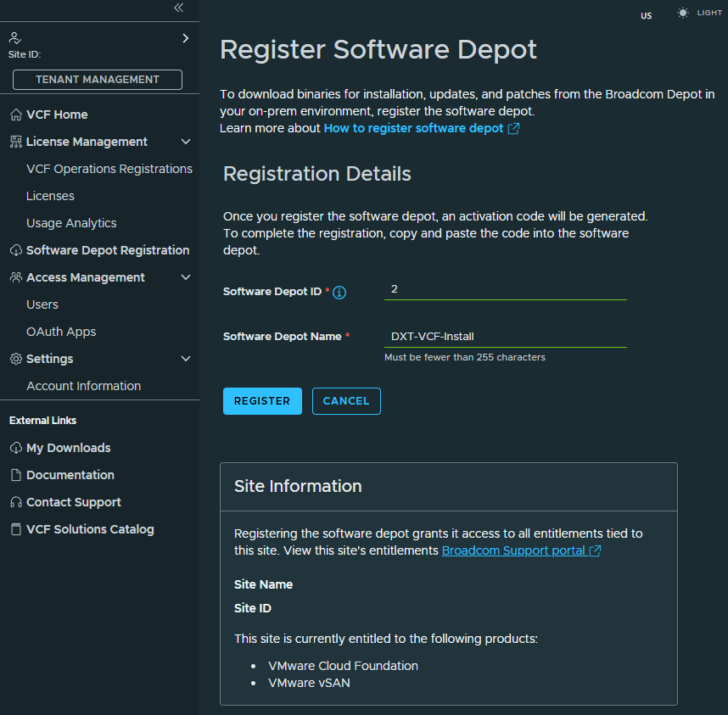Viewport: 728px width, 715px height.
Task: Click the Documentation page icon
Action: tap(16, 475)
